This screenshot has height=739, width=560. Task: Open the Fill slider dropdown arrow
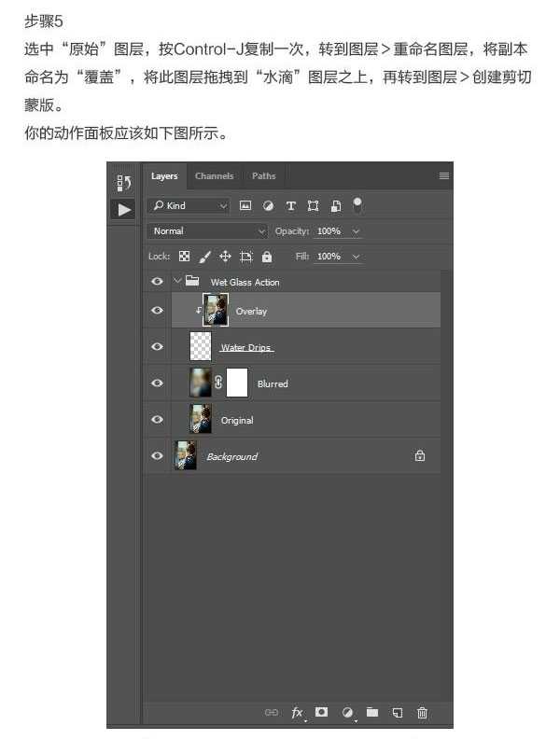point(356,257)
